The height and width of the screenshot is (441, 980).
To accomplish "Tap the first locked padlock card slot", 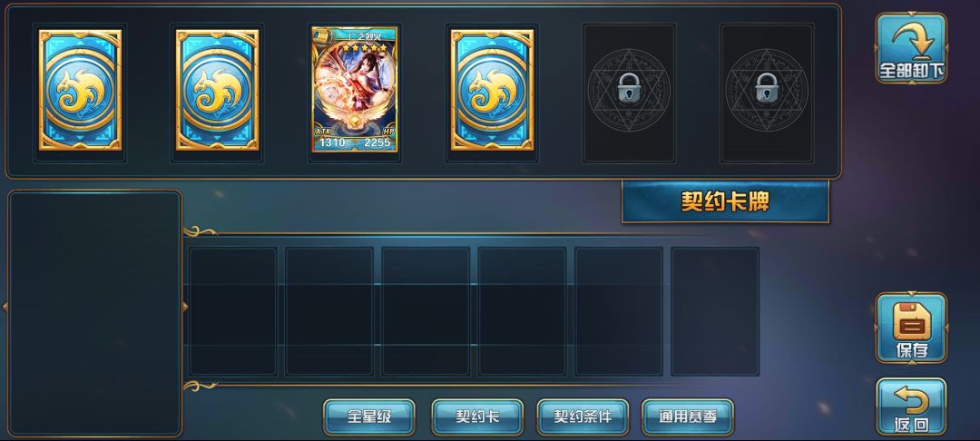I will tap(630, 93).
